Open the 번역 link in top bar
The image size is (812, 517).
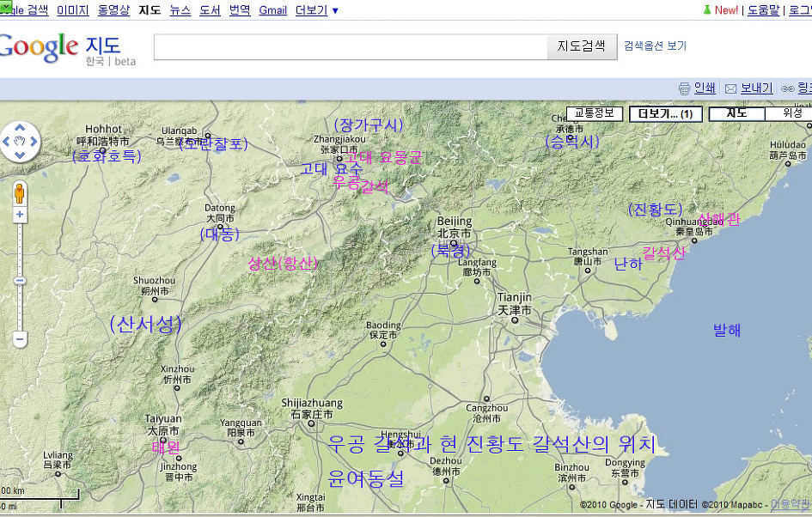240,10
